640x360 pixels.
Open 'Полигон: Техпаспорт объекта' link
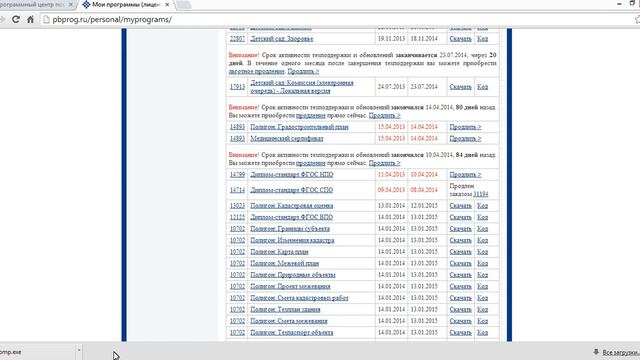tap(291, 332)
